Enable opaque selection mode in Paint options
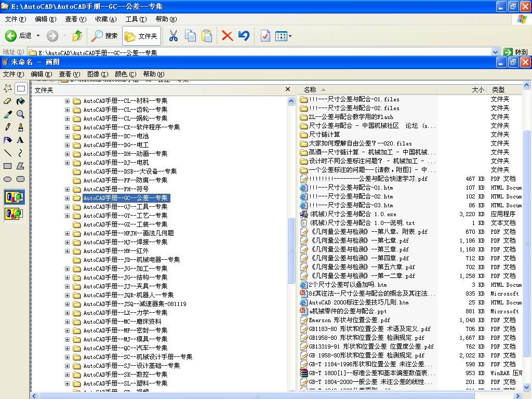The height and width of the screenshot is (399, 532). pyautogui.click(x=14, y=197)
